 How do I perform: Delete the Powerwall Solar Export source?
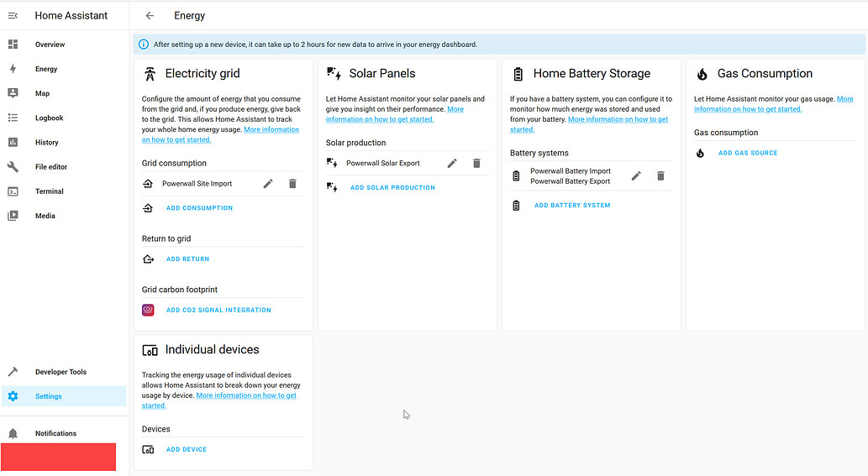pos(476,163)
